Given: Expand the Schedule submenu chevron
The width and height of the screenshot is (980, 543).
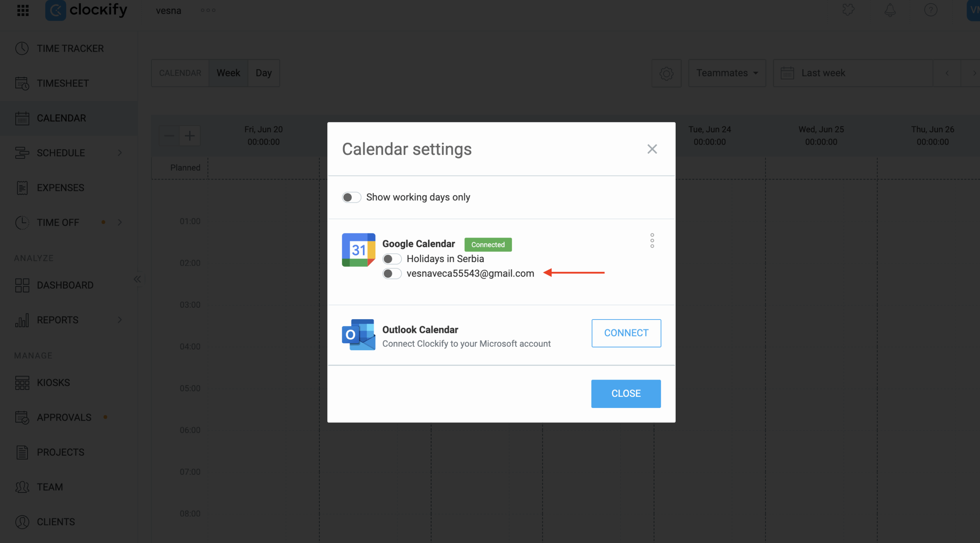Looking at the screenshot, I should [120, 153].
